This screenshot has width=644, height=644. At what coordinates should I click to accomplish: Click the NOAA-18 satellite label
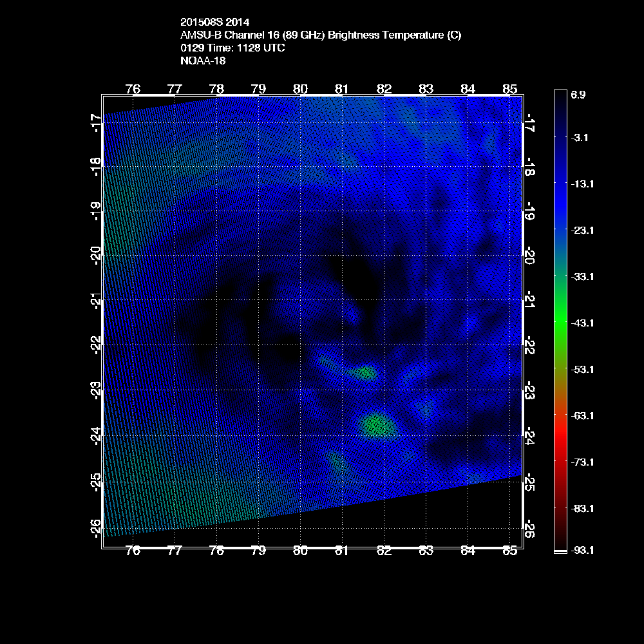(203, 61)
